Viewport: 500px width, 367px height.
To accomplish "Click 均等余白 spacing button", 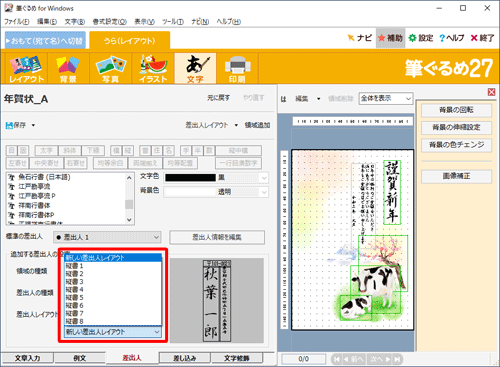I will coord(110,163).
